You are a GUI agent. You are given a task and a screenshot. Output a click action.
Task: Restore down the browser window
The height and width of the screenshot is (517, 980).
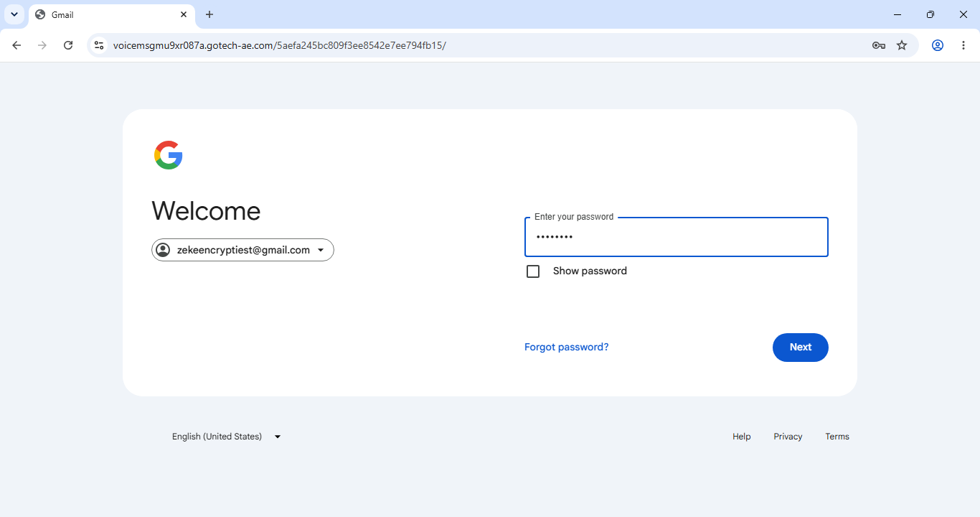pyautogui.click(x=930, y=14)
